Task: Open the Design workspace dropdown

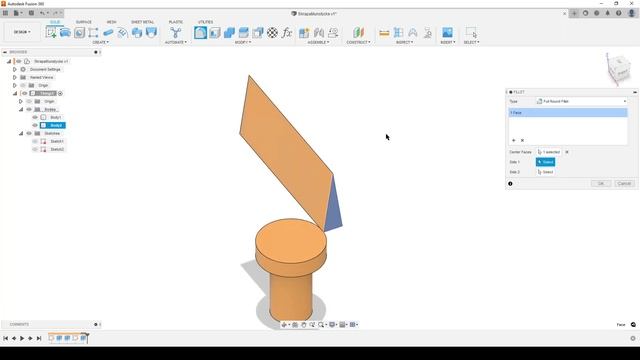Action: tap(22, 32)
